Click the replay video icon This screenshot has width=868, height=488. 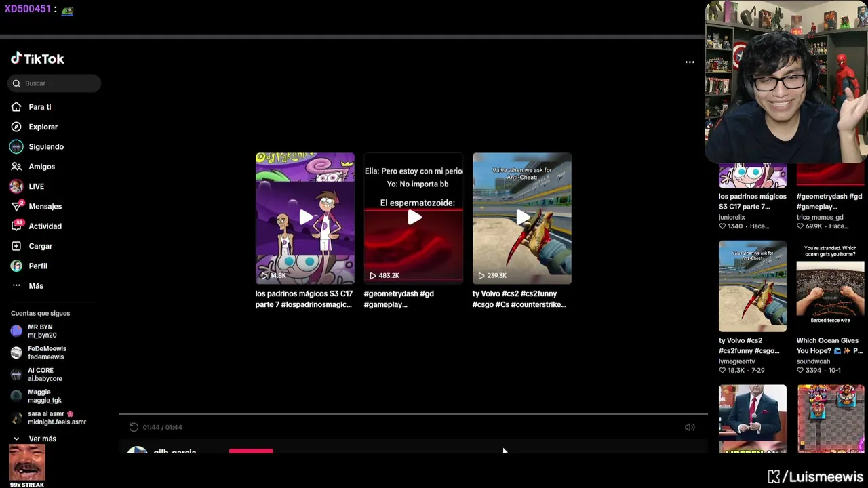[134, 427]
